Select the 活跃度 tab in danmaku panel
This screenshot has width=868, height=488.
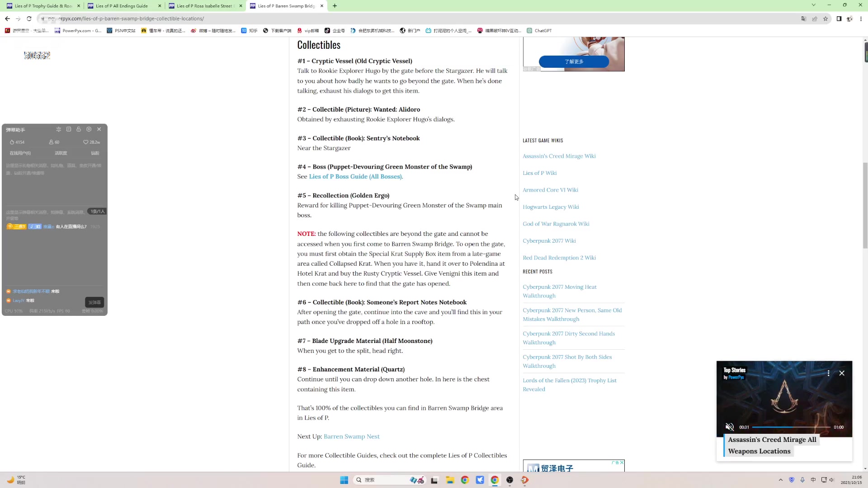point(61,153)
